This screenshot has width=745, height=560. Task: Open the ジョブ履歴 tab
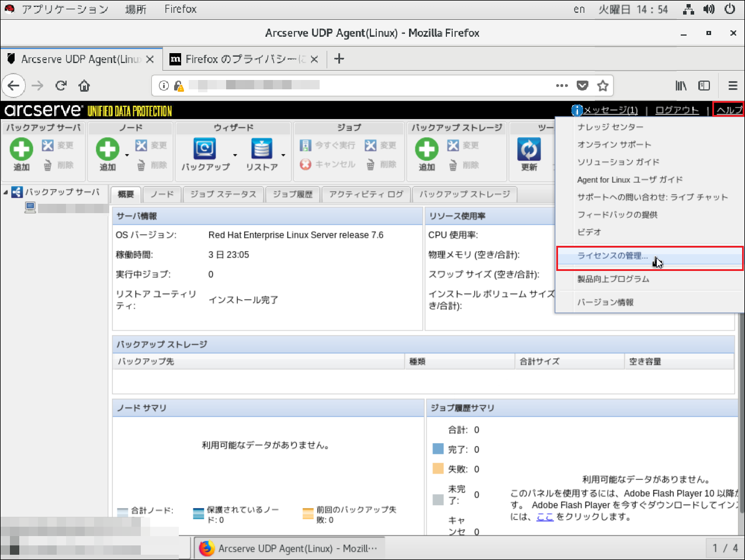[293, 194]
